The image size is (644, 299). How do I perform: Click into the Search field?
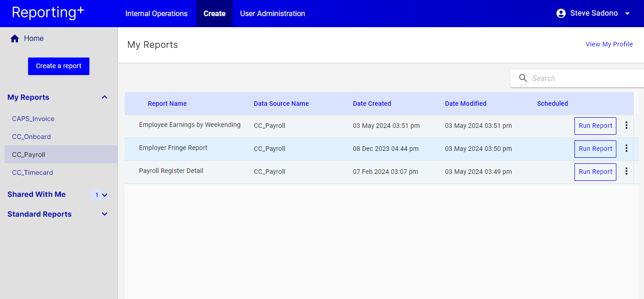tap(585, 78)
